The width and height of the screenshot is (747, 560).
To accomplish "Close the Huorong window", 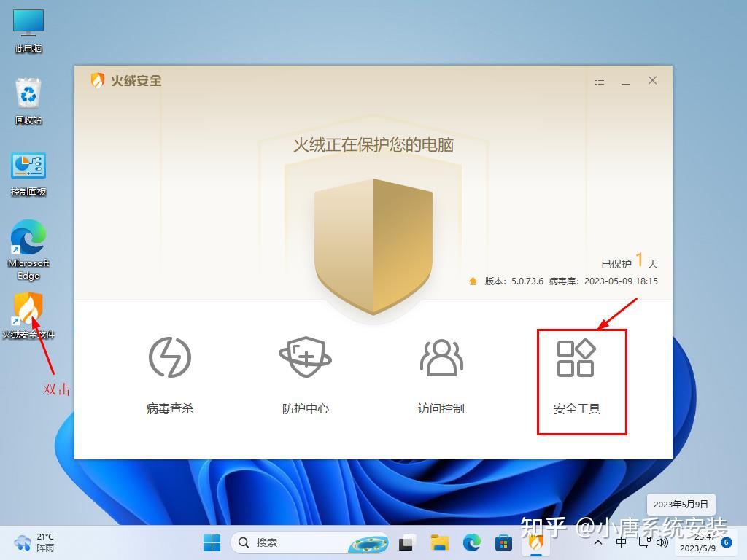I will pos(652,80).
